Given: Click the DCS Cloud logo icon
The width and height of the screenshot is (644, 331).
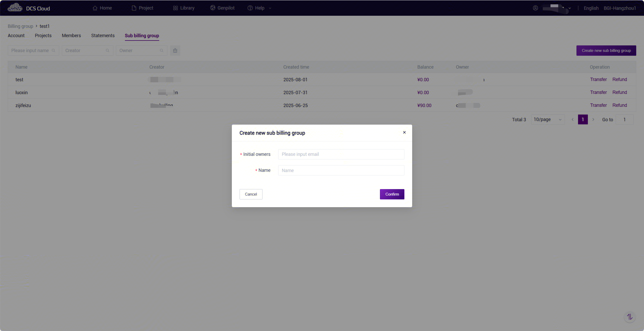Looking at the screenshot, I should [x=15, y=8].
